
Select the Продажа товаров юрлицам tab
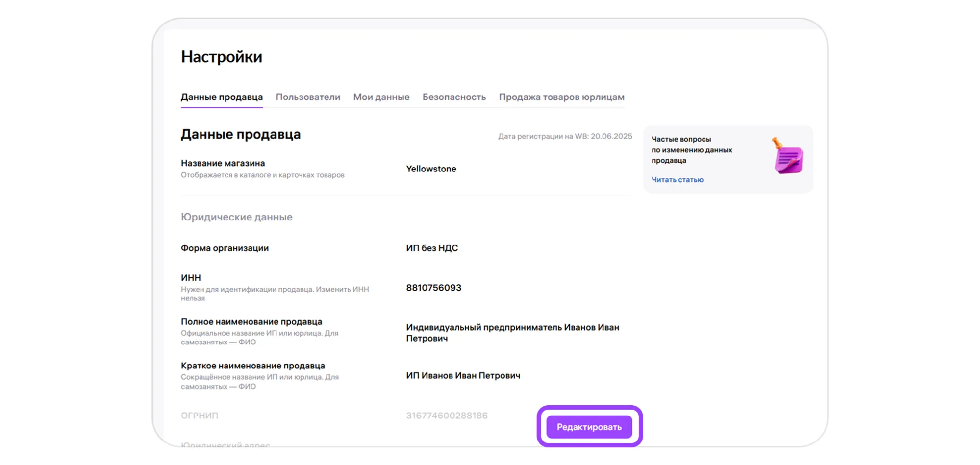click(562, 97)
